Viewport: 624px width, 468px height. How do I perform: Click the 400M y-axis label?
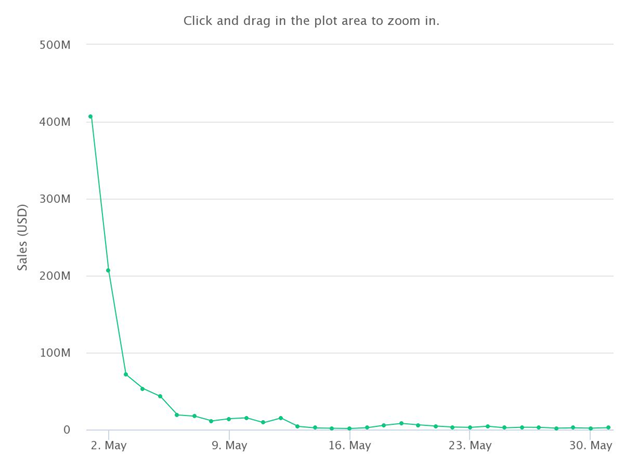(55, 122)
